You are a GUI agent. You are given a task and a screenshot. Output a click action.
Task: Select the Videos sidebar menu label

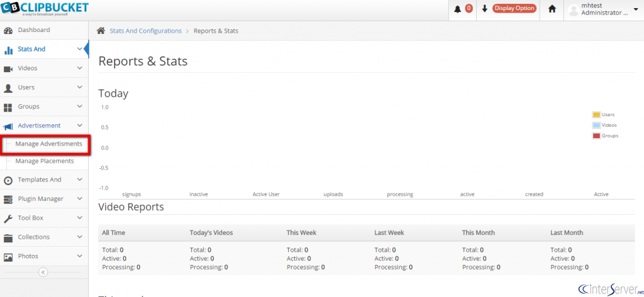(28, 68)
